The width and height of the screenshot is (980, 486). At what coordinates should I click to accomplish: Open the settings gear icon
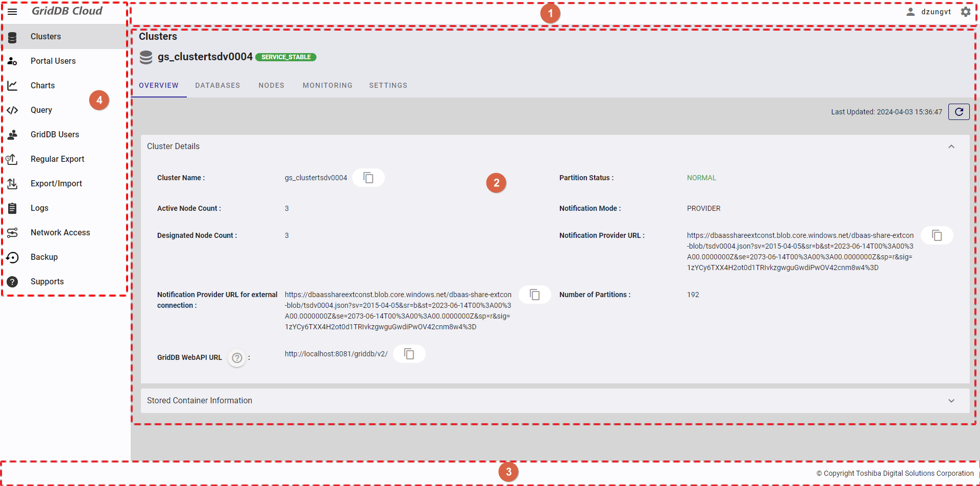[965, 12]
